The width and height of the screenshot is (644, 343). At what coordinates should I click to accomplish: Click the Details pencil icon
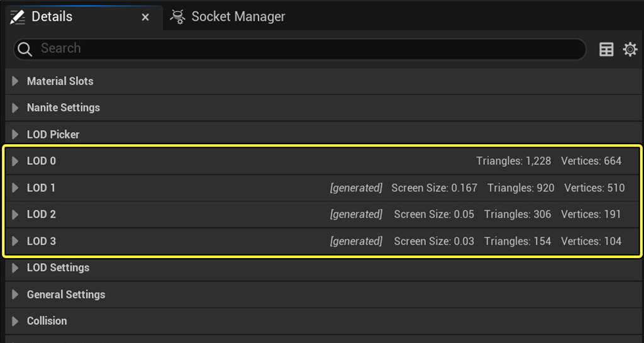[x=17, y=17]
